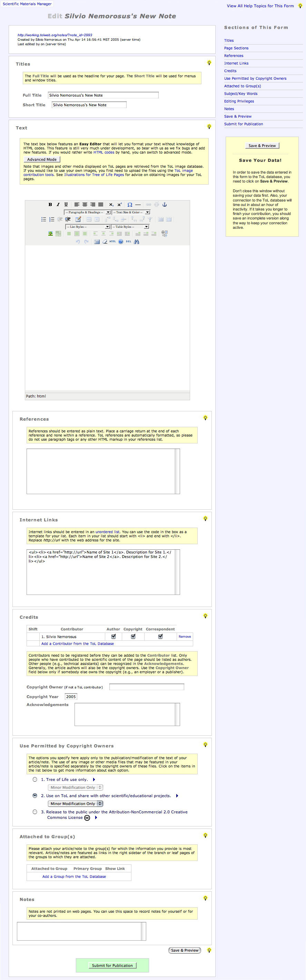Click the Submit for Publication button
Image resolution: width=306 pixels, height=980 pixels.
click(x=112, y=965)
